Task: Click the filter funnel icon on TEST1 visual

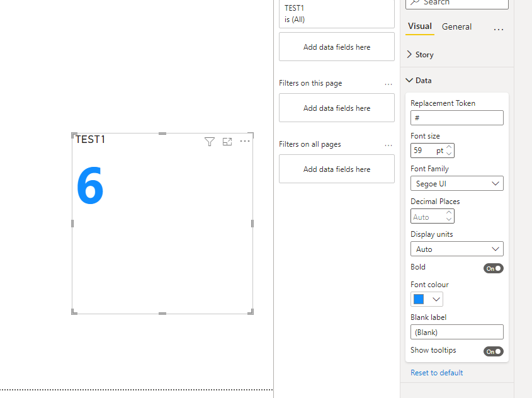Action: pyautogui.click(x=210, y=142)
